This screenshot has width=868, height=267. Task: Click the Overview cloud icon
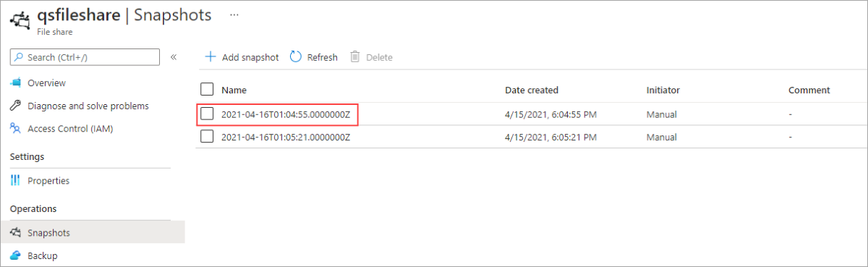(x=16, y=83)
